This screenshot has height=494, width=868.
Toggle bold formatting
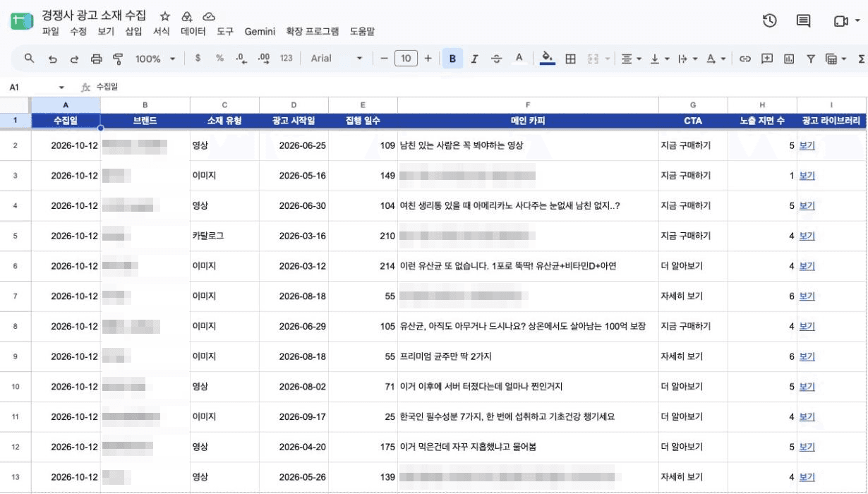click(452, 59)
